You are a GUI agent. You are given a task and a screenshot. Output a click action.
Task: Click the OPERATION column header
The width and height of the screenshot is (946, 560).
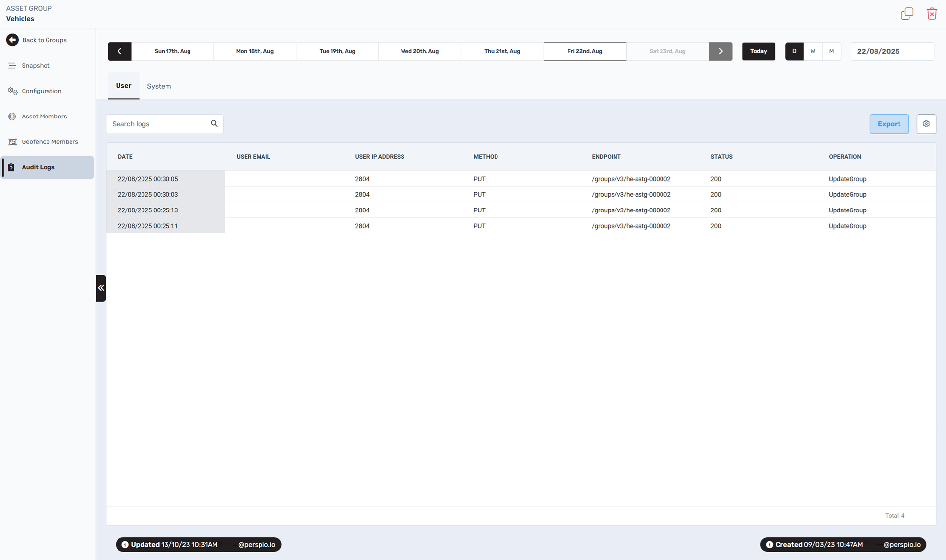(x=845, y=157)
